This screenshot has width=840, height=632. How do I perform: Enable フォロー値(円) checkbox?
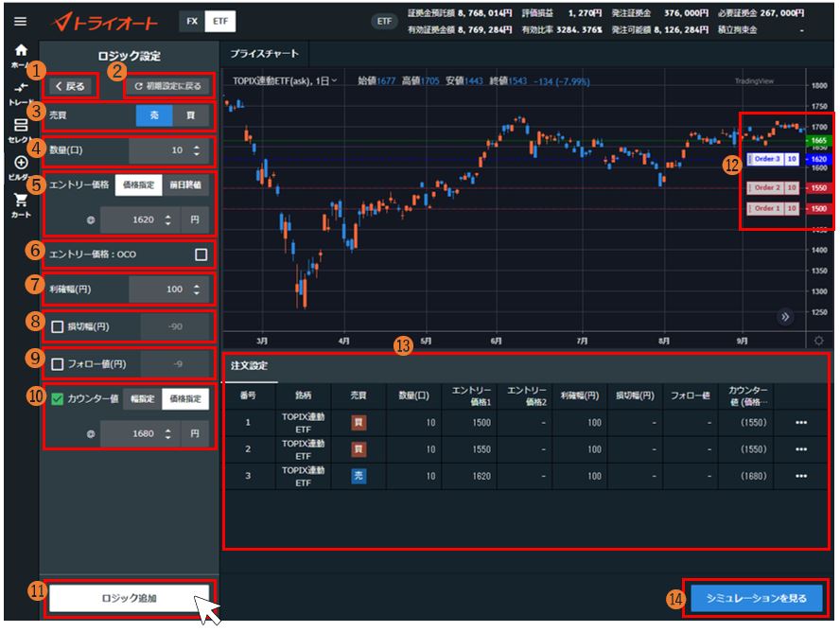[58, 364]
